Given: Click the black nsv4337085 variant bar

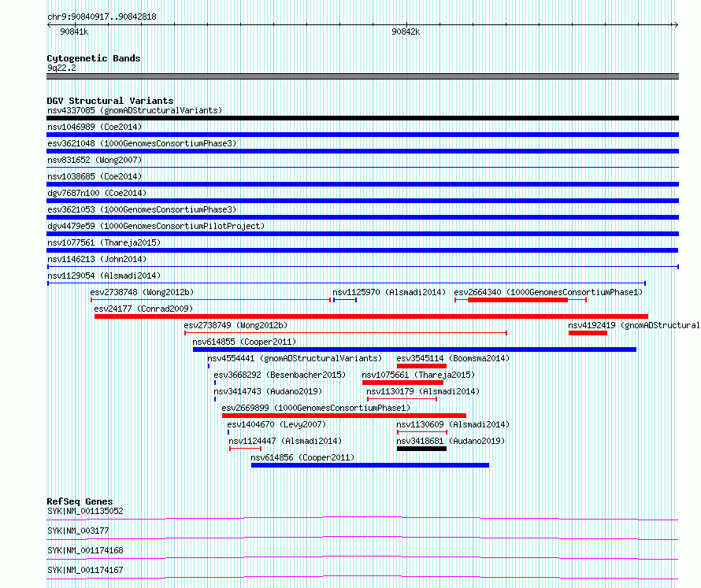Looking at the screenshot, I should pyautogui.click(x=362, y=118).
